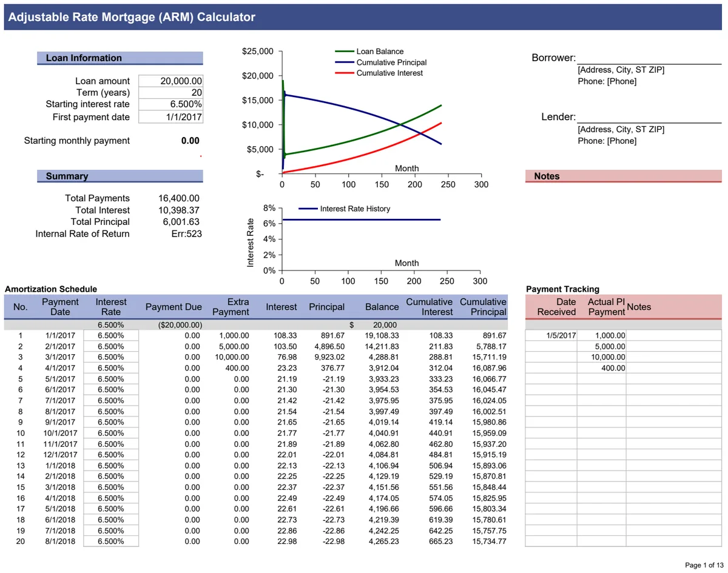The height and width of the screenshot is (573, 728).
Task: Click the cumulative principal cell 16,087.96
Action: [489, 368]
